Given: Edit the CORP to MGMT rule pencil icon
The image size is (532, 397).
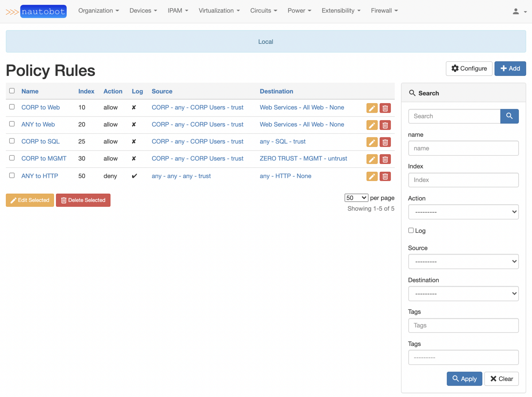Looking at the screenshot, I should [372, 159].
